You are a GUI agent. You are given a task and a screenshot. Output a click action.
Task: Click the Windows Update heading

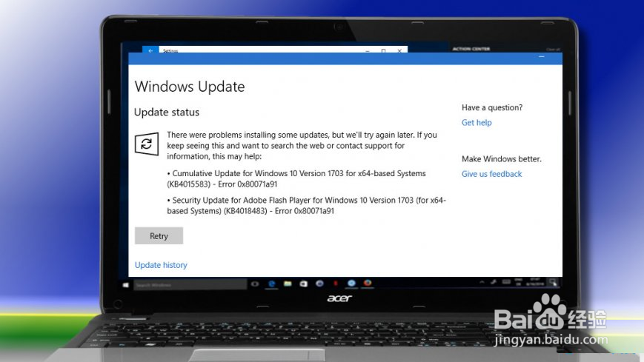(x=189, y=87)
